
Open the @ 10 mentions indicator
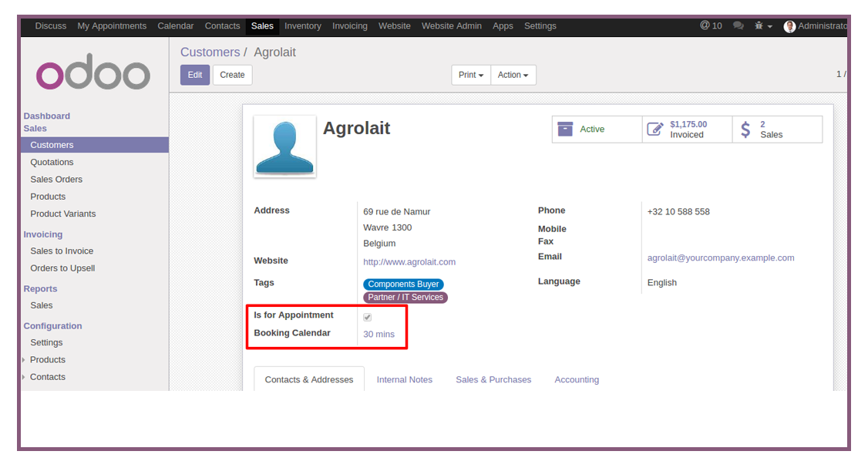coord(711,25)
